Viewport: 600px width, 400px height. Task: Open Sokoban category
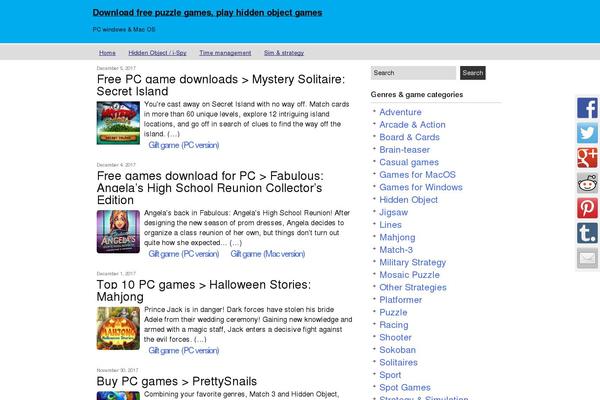click(397, 350)
